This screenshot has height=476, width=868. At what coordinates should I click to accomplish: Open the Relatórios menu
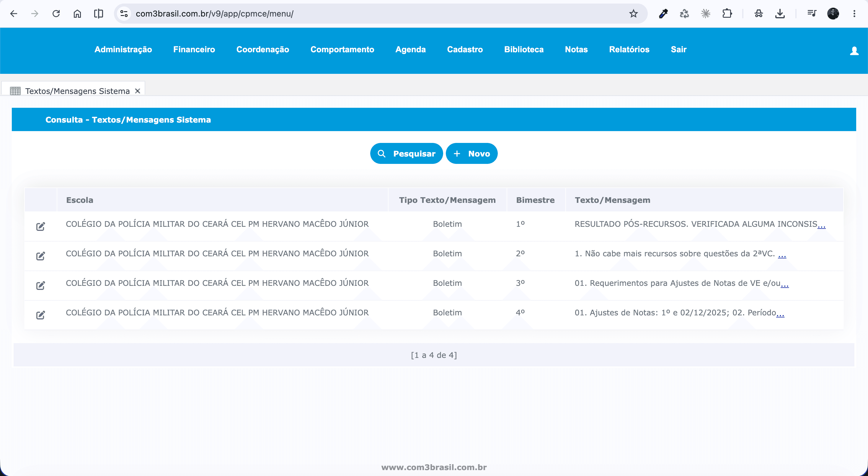point(629,50)
